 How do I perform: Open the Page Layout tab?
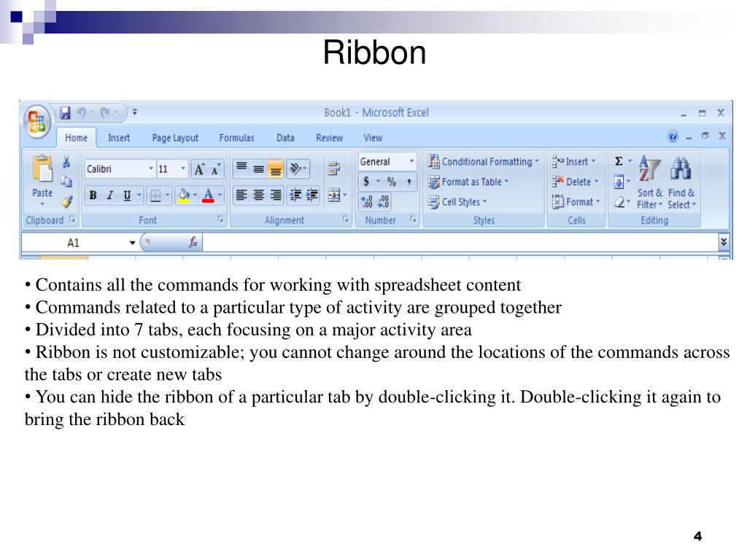click(x=175, y=138)
